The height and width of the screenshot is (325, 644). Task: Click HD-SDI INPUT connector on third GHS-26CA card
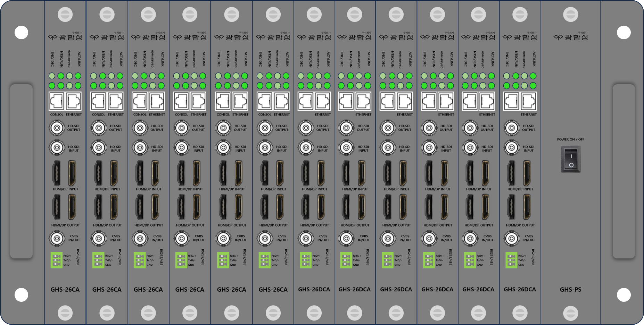[x=140, y=148]
